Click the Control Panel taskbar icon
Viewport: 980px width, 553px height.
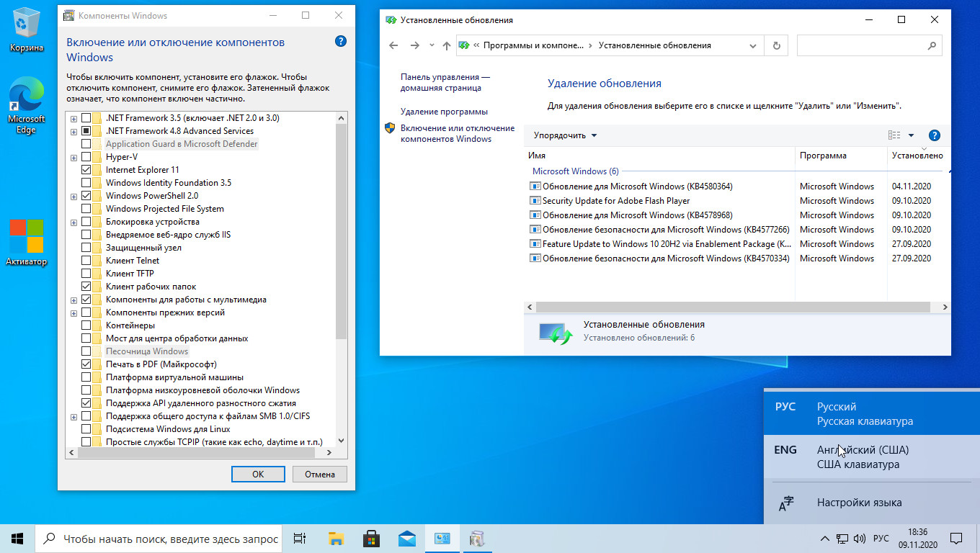click(x=442, y=538)
